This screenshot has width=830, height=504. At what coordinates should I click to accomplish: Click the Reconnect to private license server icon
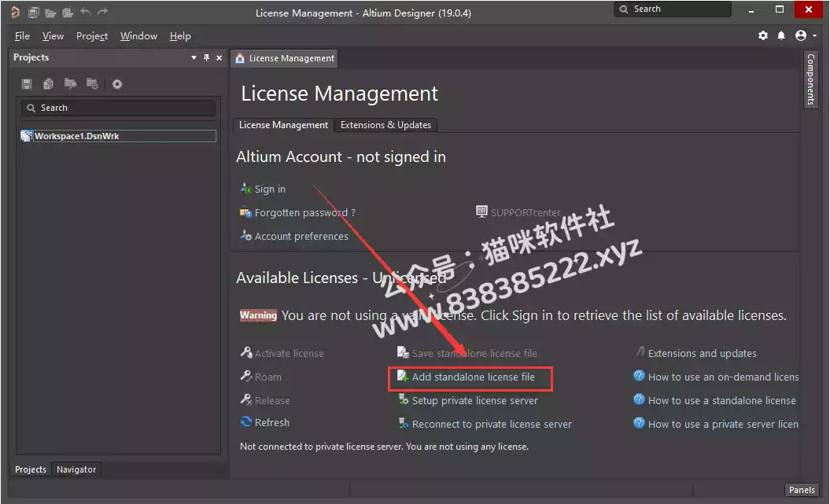click(404, 423)
